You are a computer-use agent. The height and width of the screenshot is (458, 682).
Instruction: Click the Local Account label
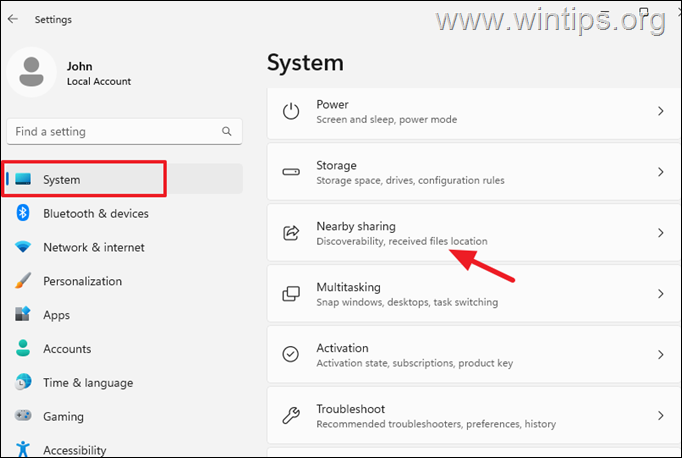[99, 81]
